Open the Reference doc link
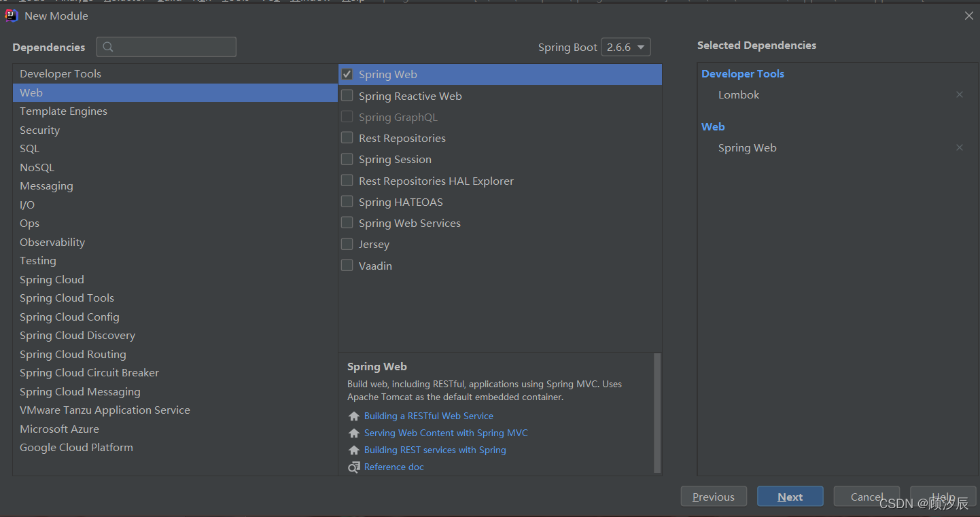980x517 pixels. pyautogui.click(x=394, y=467)
